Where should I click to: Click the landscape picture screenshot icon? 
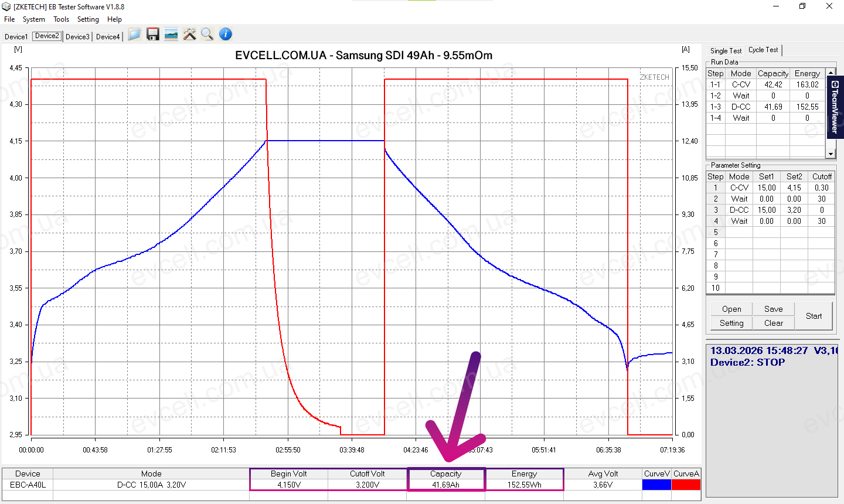(x=171, y=35)
